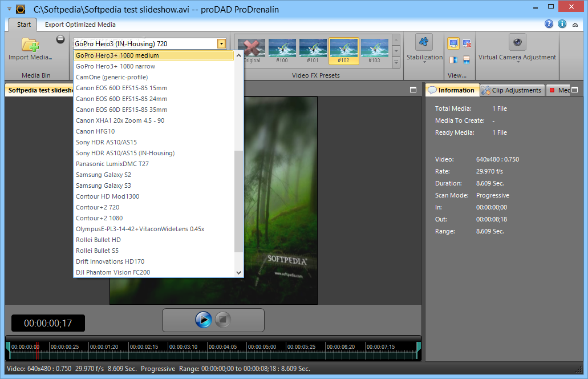
Task: Maximize the information side panel
Action: 575,90
